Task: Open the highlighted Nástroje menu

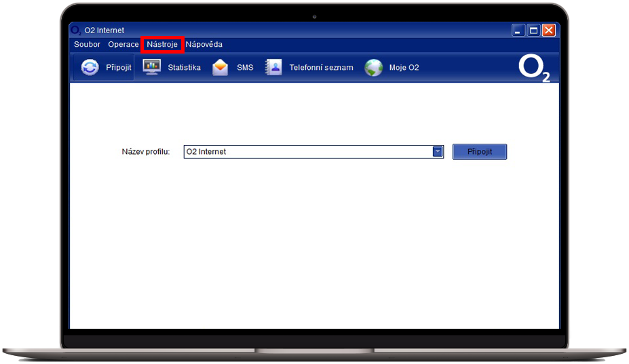Action: (x=162, y=45)
